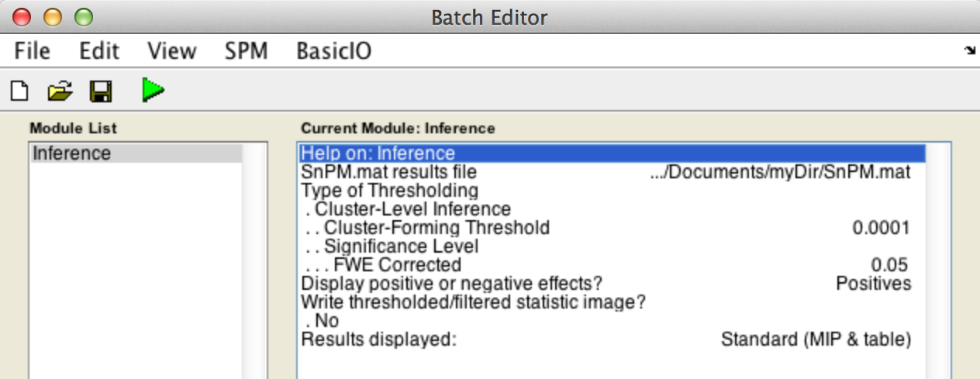The height and width of the screenshot is (379, 980).
Task: Select Write thresholded/filtered statistic image row
Action: pyautogui.click(x=473, y=302)
